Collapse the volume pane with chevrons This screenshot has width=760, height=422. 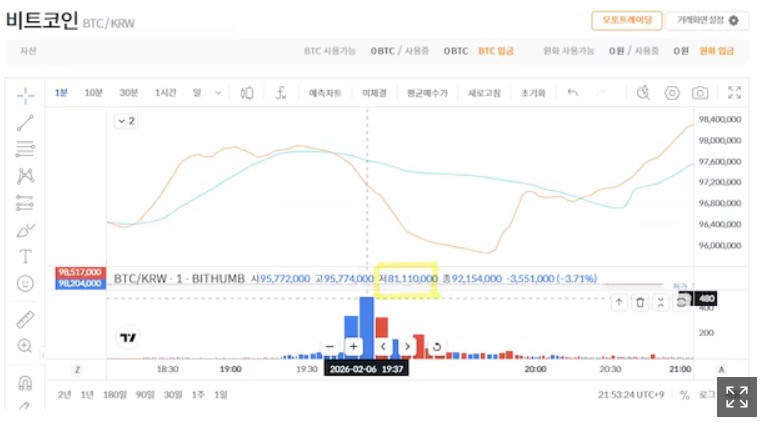660,302
